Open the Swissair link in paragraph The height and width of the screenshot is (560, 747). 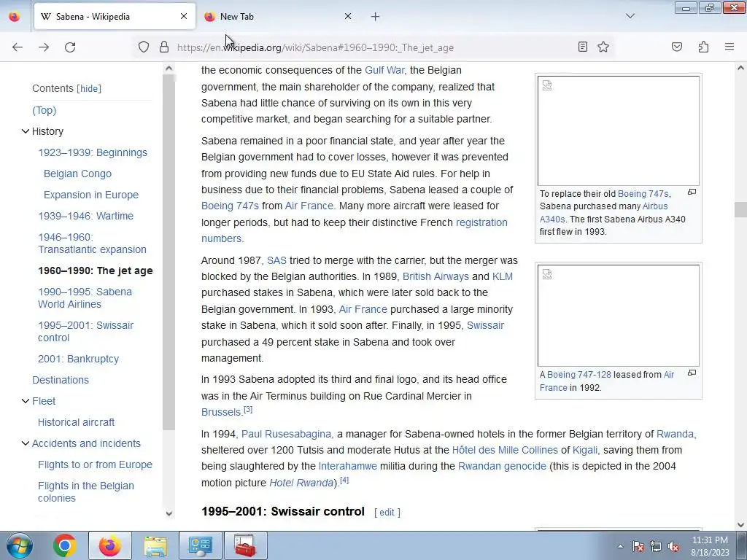click(485, 326)
